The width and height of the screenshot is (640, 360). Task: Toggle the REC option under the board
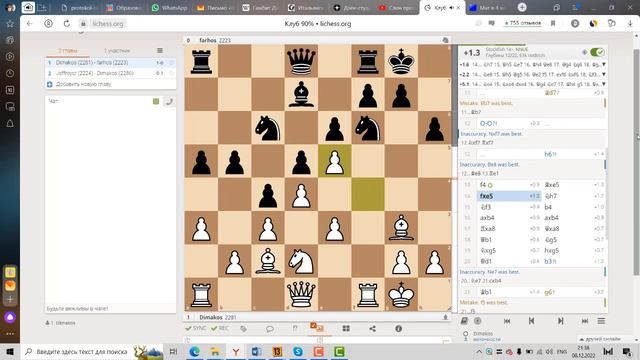coord(220,328)
